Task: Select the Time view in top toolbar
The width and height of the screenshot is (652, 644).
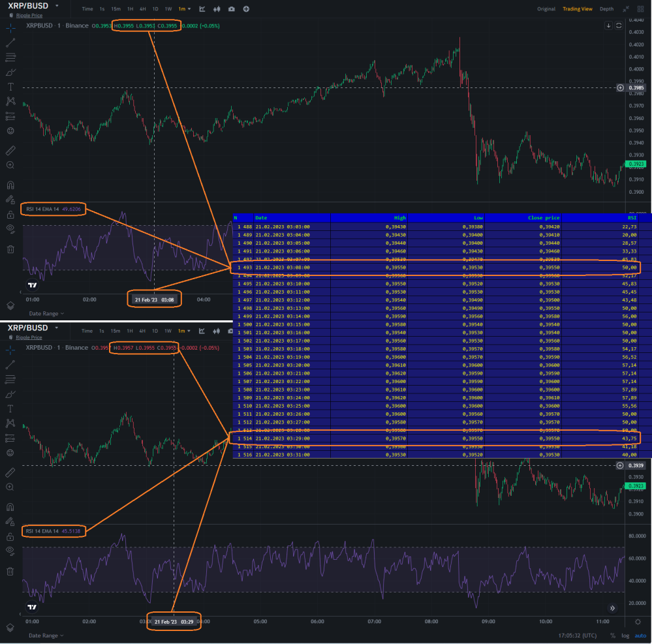Action: [x=87, y=8]
